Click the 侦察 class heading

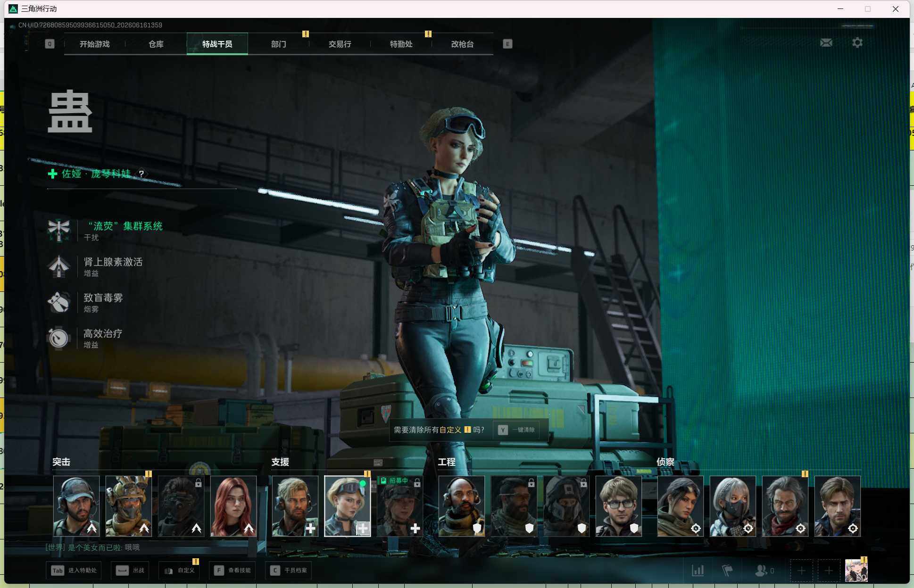pos(665,462)
